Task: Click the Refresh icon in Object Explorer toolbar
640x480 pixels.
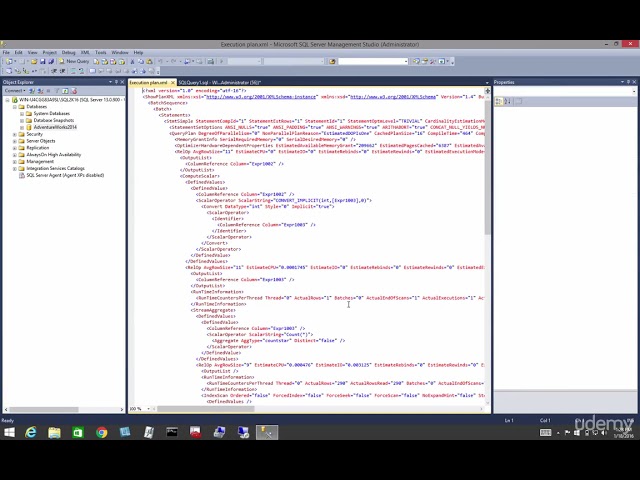Action: pyautogui.click(x=65, y=91)
